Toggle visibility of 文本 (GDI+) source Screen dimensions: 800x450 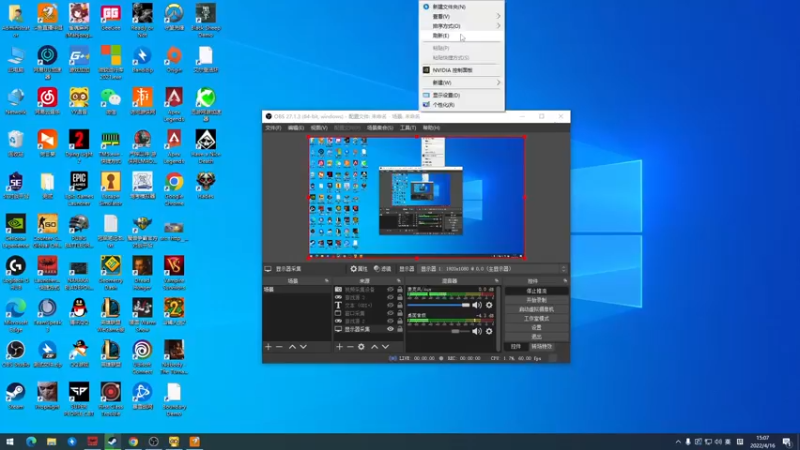[x=390, y=305]
